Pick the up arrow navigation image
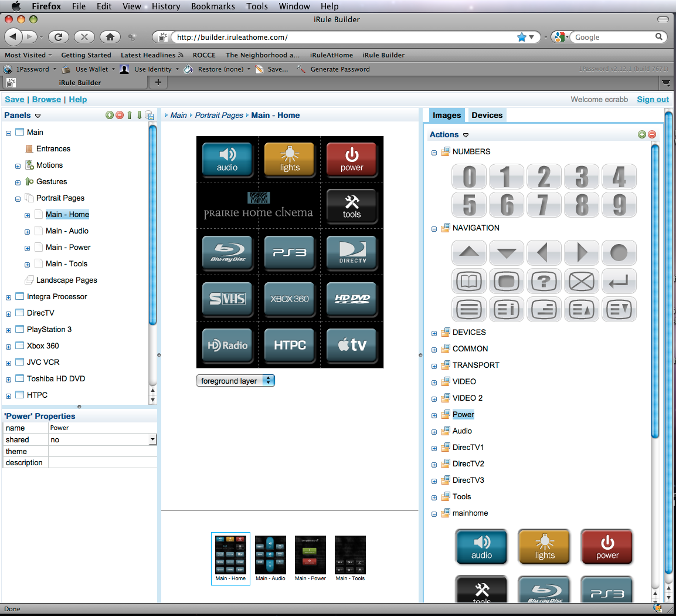This screenshot has height=616, width=676. (x=469, y=252)
